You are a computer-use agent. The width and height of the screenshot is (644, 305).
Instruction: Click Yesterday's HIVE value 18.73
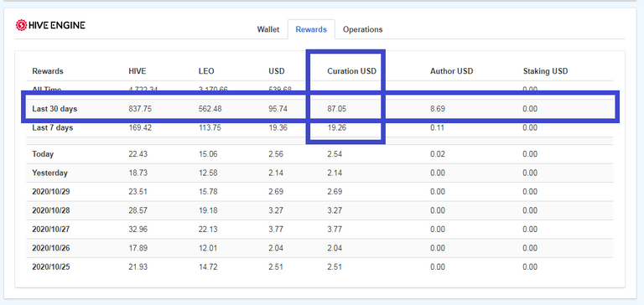[138, 173]
